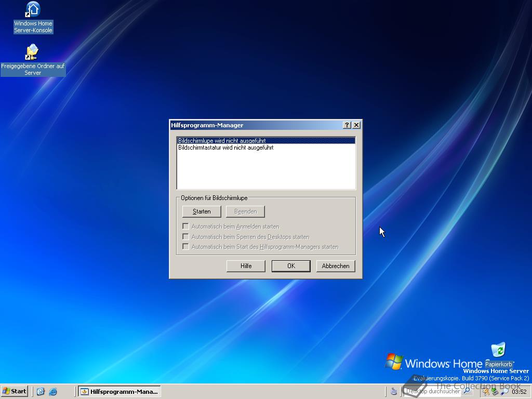The height and width of the screenshot is (399, 532).
Task: Toggle 'Automatisch beim Sperren des Desktops starten'
Action: (x=185, y=236)
